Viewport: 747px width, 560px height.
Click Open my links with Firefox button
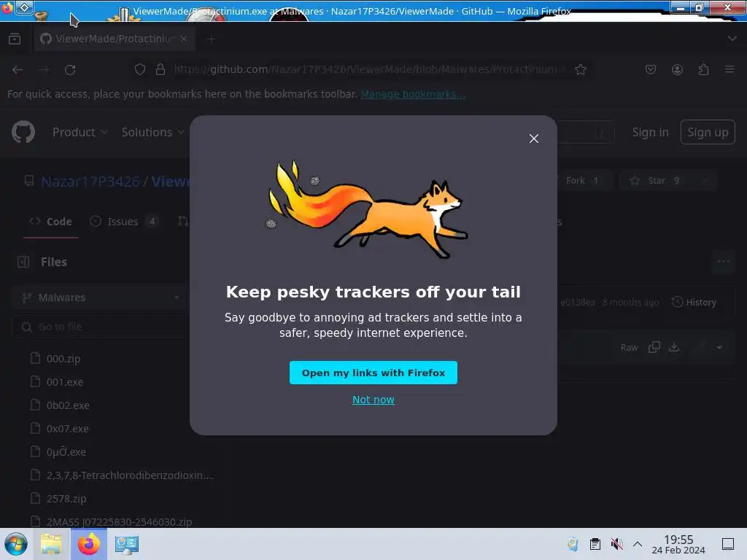373,373
